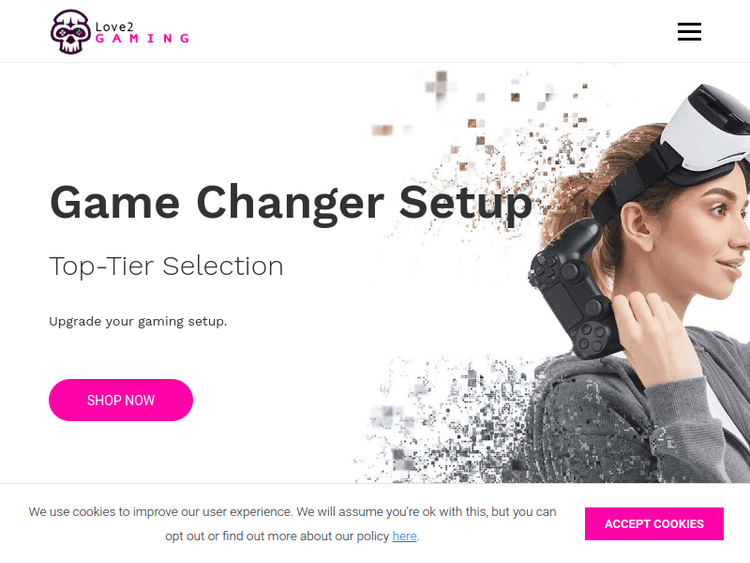The width and height of the screenshot is (750, 563).
Task: Click the 'Upgrade your gaming setup.' text
Action: point(138,321)
